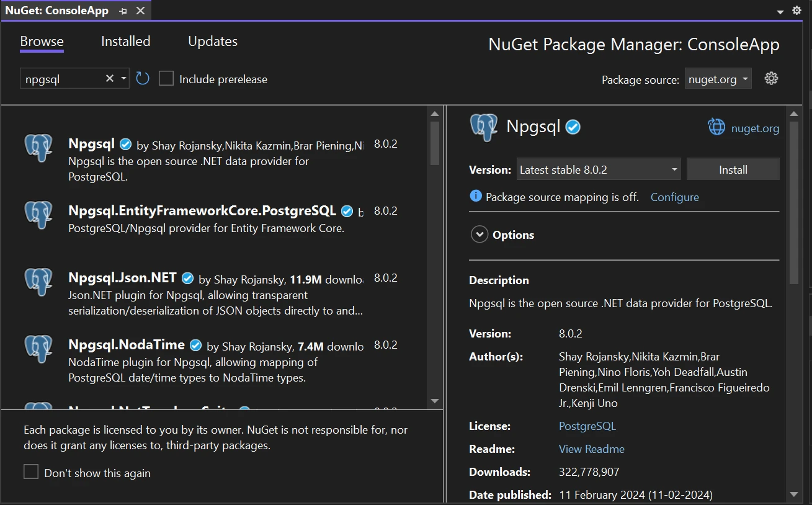The width and height of the screenshot is (812, 505).
Task: Click verified badge on Npgsql.NodaTime row
Action: 195,345
